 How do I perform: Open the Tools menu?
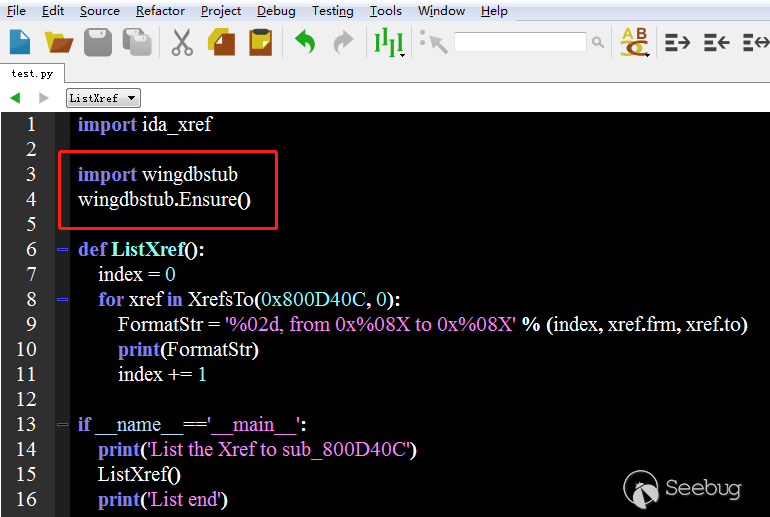(385, 11)
